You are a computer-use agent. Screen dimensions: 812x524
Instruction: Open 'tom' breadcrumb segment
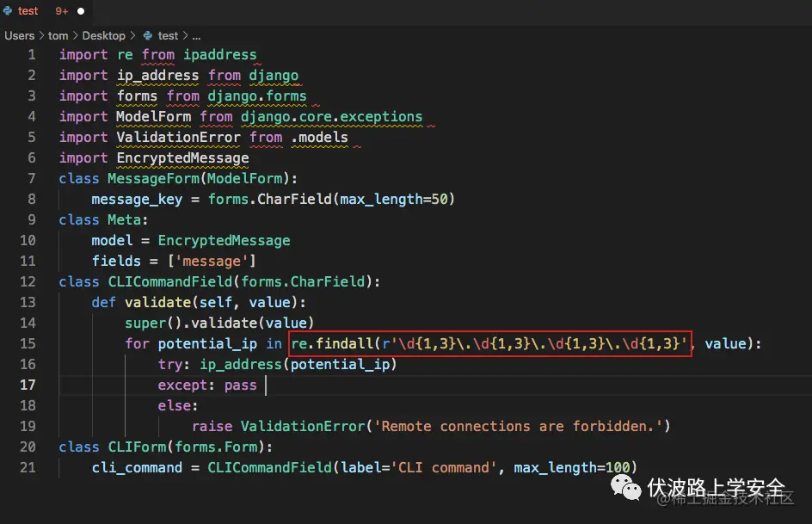58,36
